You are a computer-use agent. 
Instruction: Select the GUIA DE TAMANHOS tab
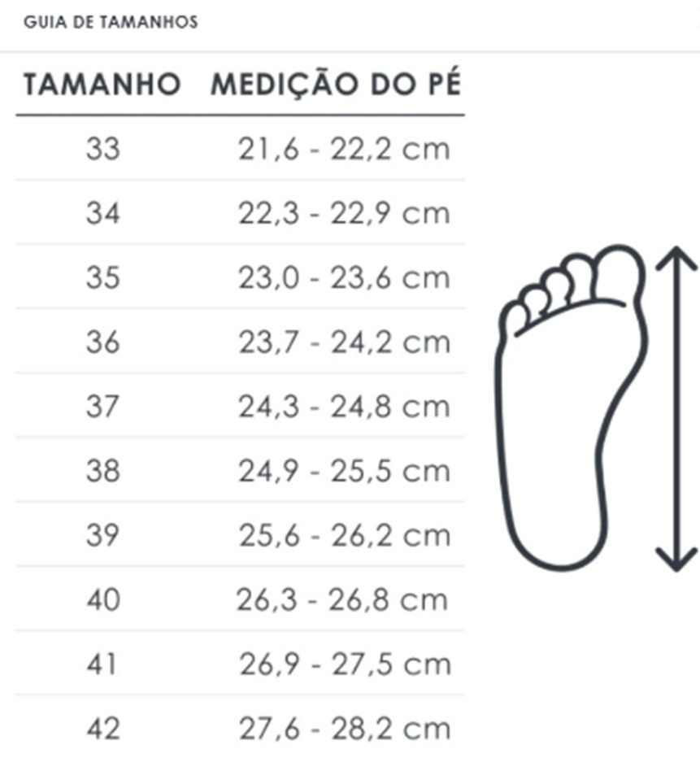[111, 22]
